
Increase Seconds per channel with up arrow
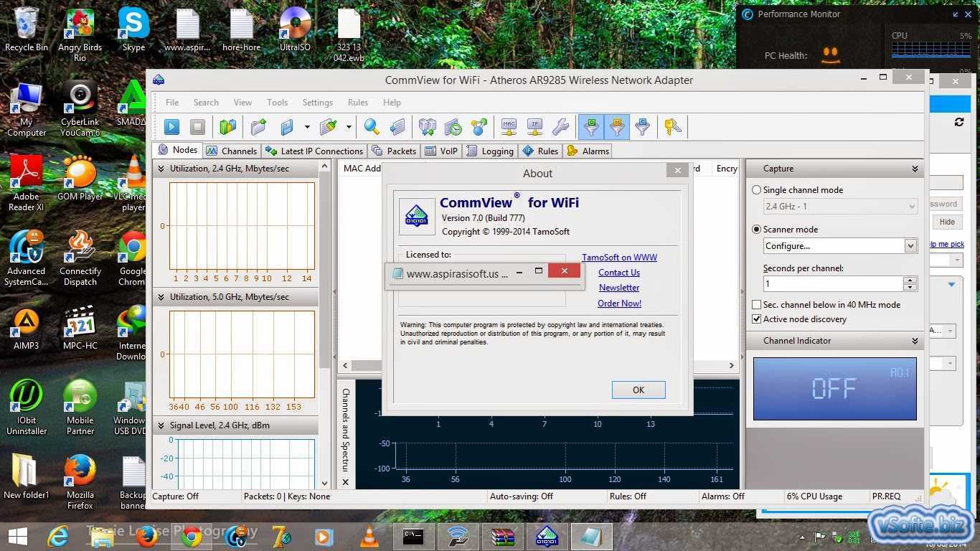pyautogui.click(x=910, y=280)
